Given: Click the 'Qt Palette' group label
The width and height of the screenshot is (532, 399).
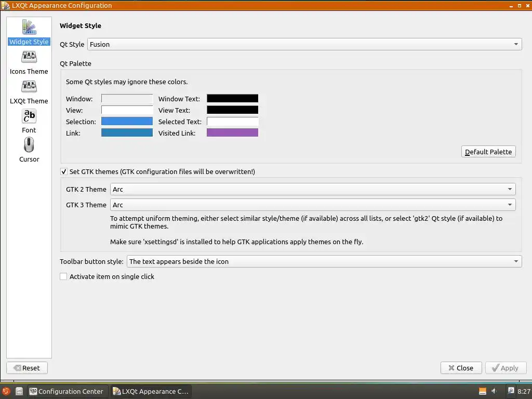Looking at the screenshot, I should [75, 63].
